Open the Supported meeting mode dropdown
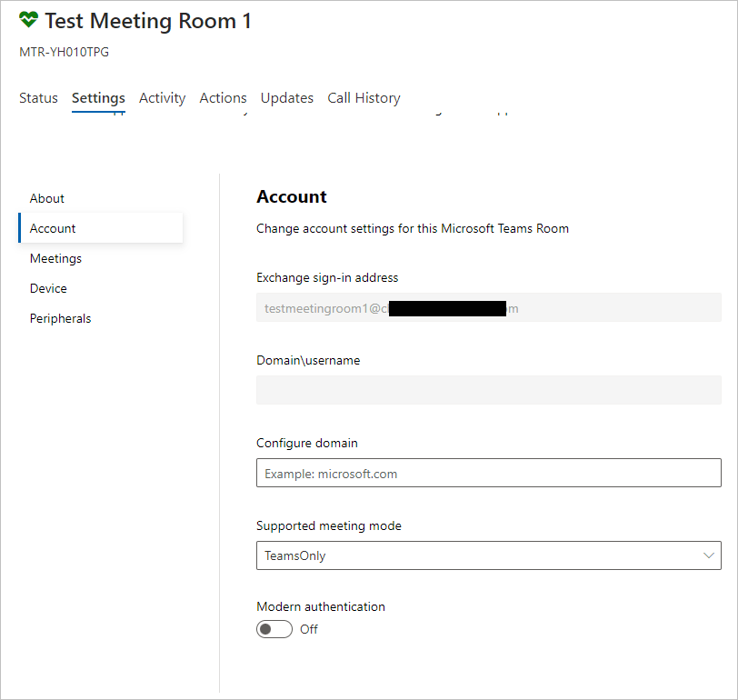 click(x=489, y=555)
